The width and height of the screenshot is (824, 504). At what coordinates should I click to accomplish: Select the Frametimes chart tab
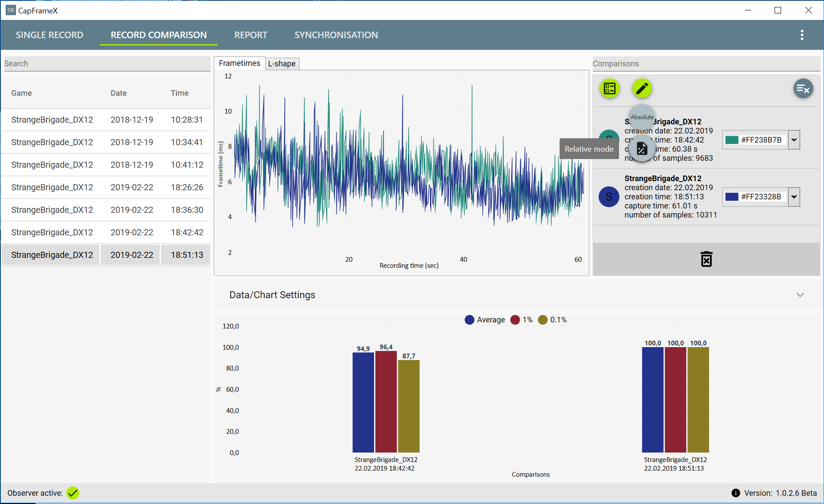tap(239, 63)
